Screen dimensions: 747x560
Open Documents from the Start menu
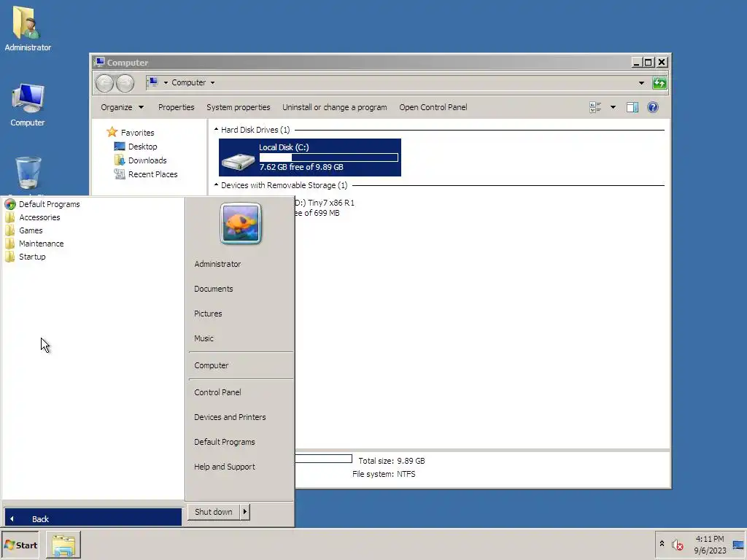pos(214,289)
